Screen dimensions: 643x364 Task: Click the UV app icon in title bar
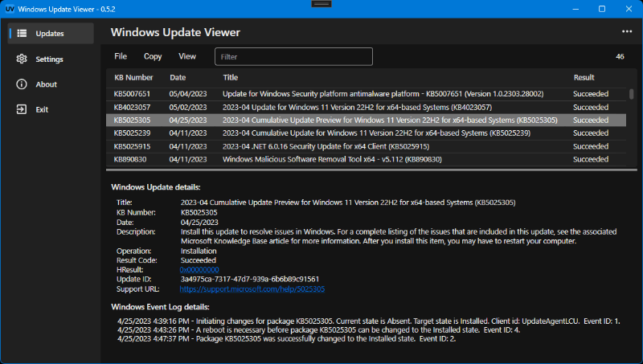(10, 9)
